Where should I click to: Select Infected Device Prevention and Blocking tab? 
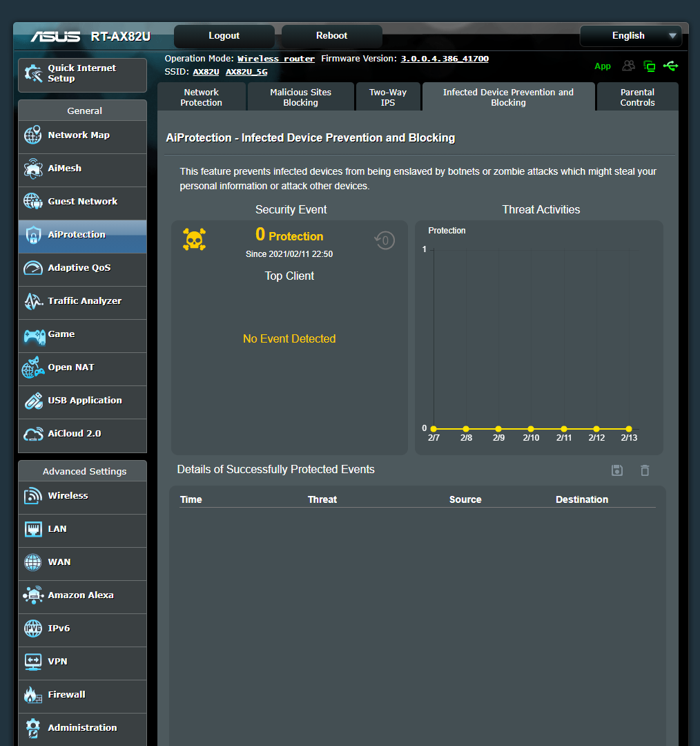(x=508, y=97)
